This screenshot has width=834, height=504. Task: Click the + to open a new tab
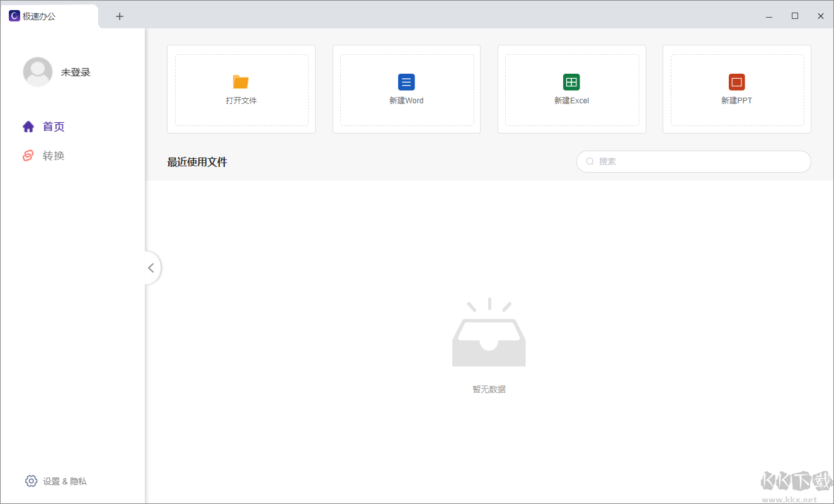point(119,16)
